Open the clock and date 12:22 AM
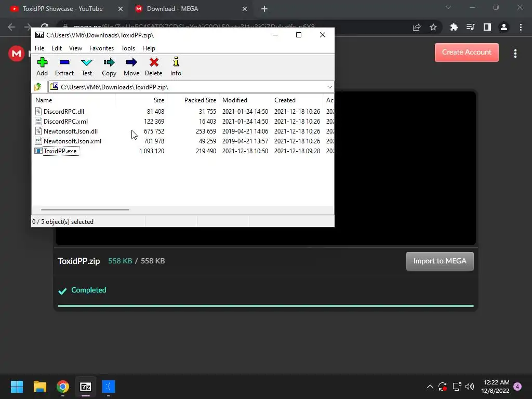 (x=495, y=387)
